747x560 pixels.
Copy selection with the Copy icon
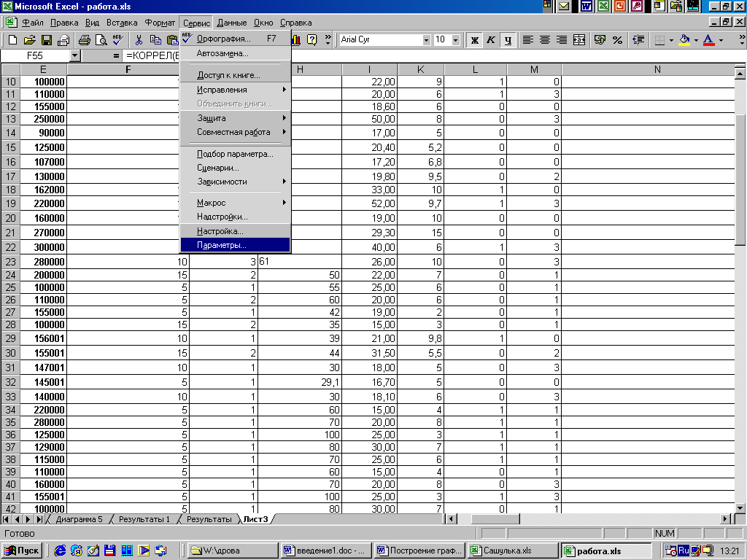[155, 40]
